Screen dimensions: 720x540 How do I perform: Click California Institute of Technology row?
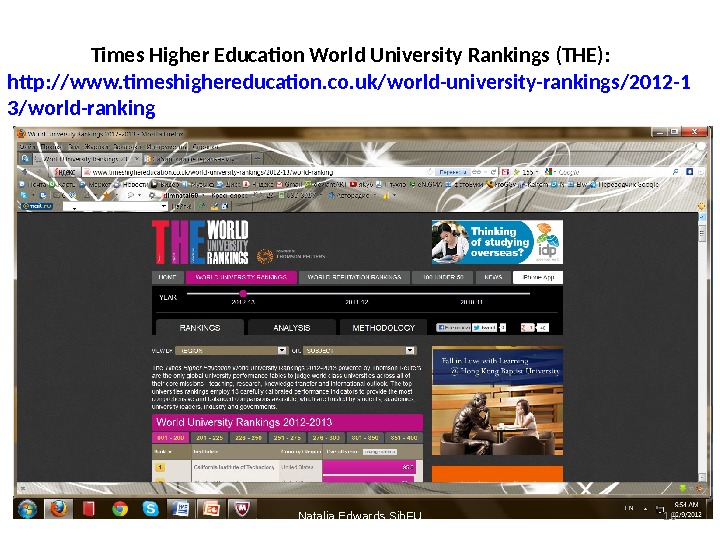pos(287,467)
